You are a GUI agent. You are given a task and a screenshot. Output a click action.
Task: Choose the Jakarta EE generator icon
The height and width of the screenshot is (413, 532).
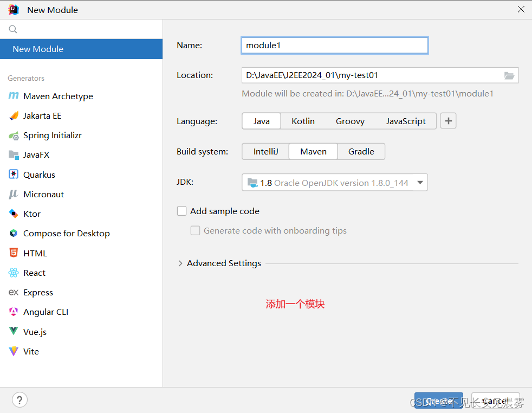tap(14, 116)
